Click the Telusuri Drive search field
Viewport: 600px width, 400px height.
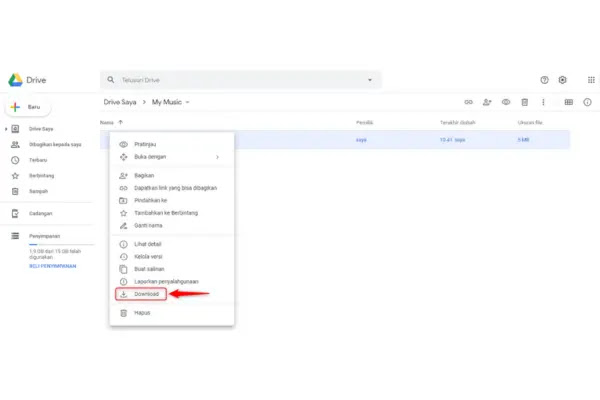tap(240, 80)
